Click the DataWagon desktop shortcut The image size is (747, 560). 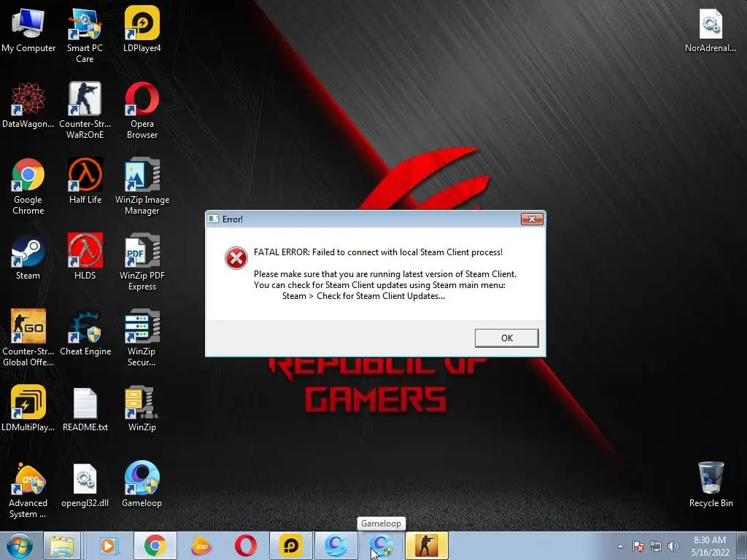28,105
